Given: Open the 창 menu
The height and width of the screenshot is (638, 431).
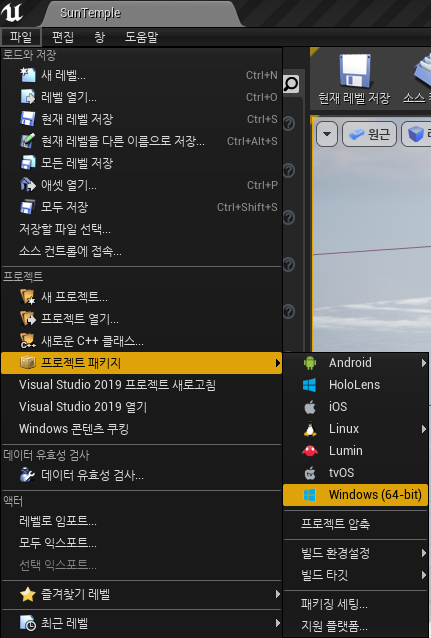Looking at the screenshot, I should click(x=99, y=37).
